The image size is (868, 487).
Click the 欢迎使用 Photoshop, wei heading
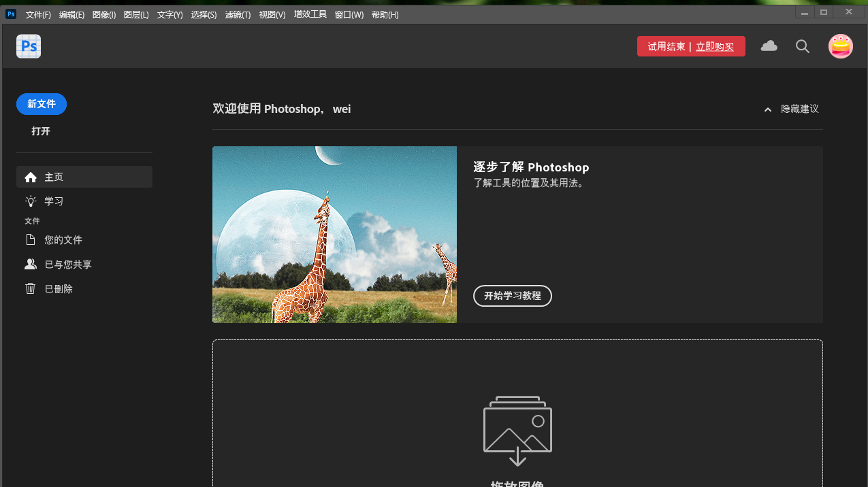[282, 109]
